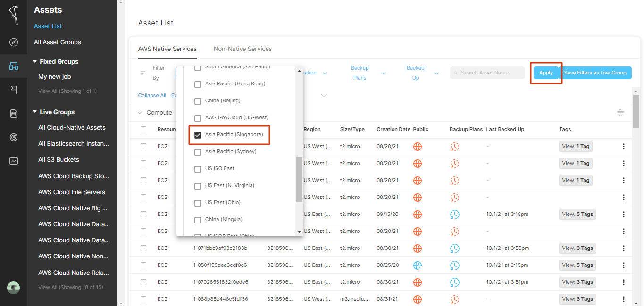Click public globe icon in i-088b85c448c5fdf36 row
Viewport: 644px width, 306px height.
pos(418,299)
